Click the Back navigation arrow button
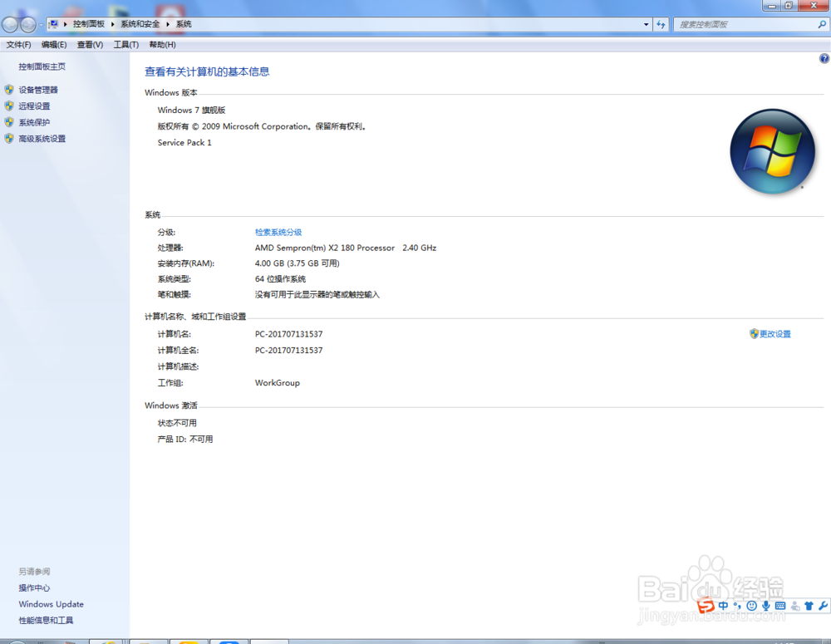The width and height of the screenshot is (831, 644). 10,24
